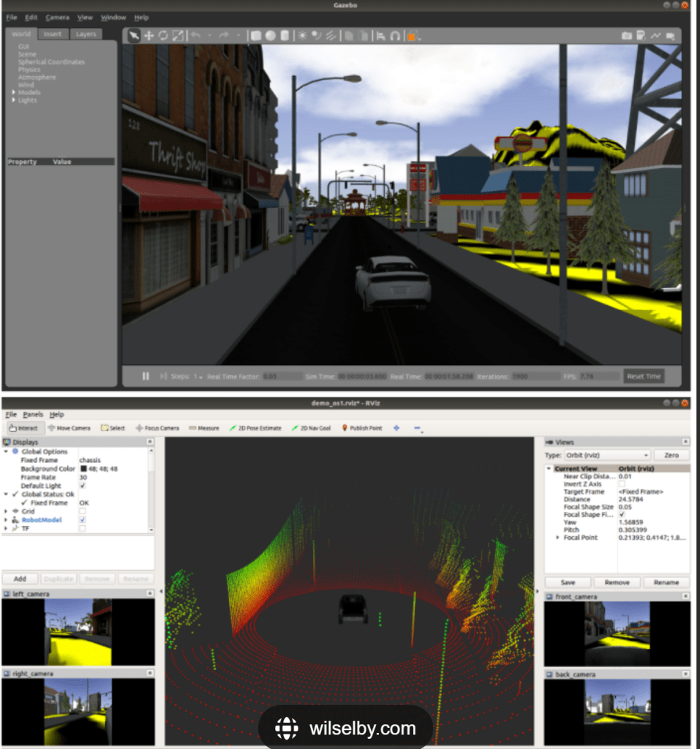This screenshot has height=749, width=700.
Task: Click the Background Color swatch
Action: [x=83, y=469]
